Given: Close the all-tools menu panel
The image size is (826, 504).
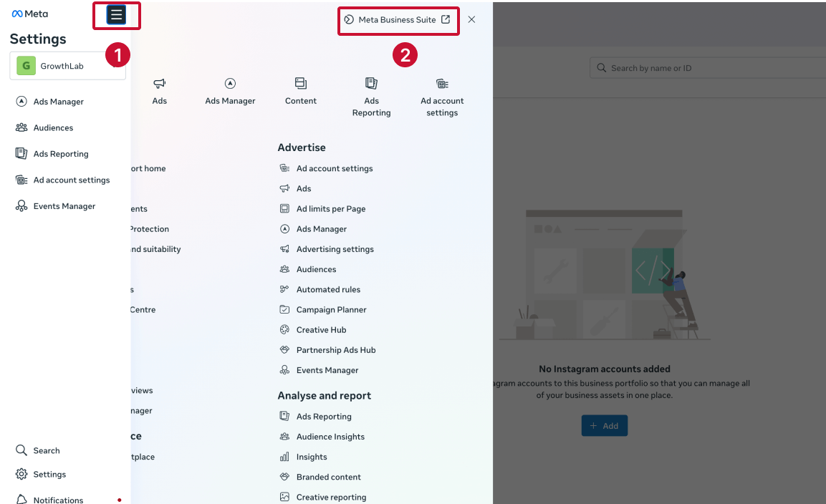Looking at the screenshot, I should coord(471,19).
